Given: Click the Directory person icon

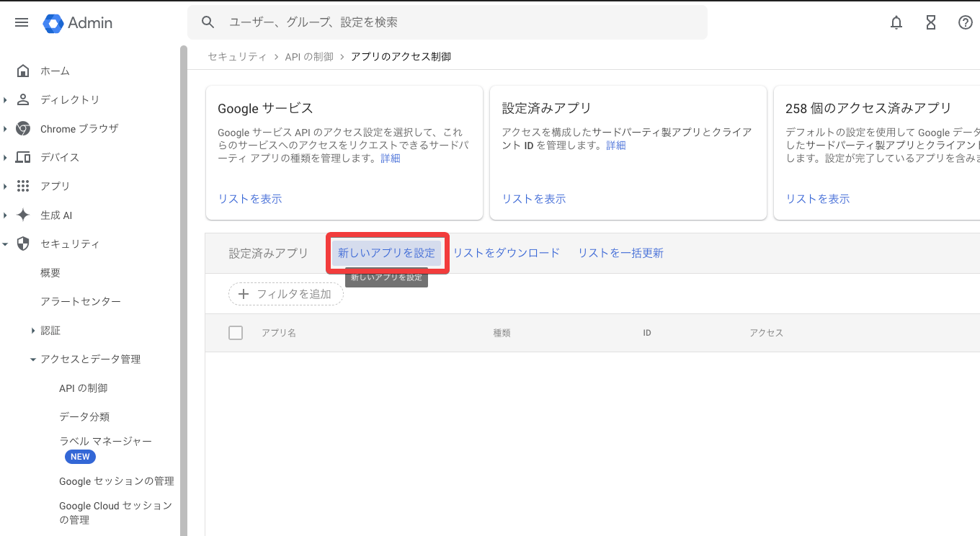Looking at the screenshot, I should tap(23, 99).
